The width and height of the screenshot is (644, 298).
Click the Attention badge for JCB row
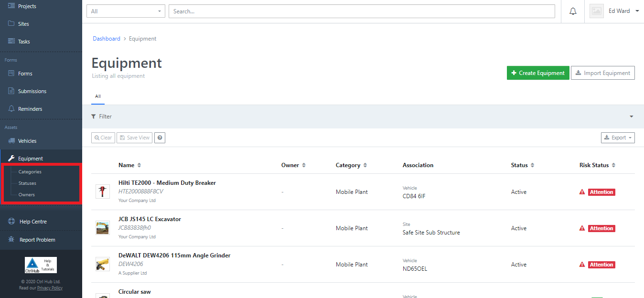tap(601, 228)
